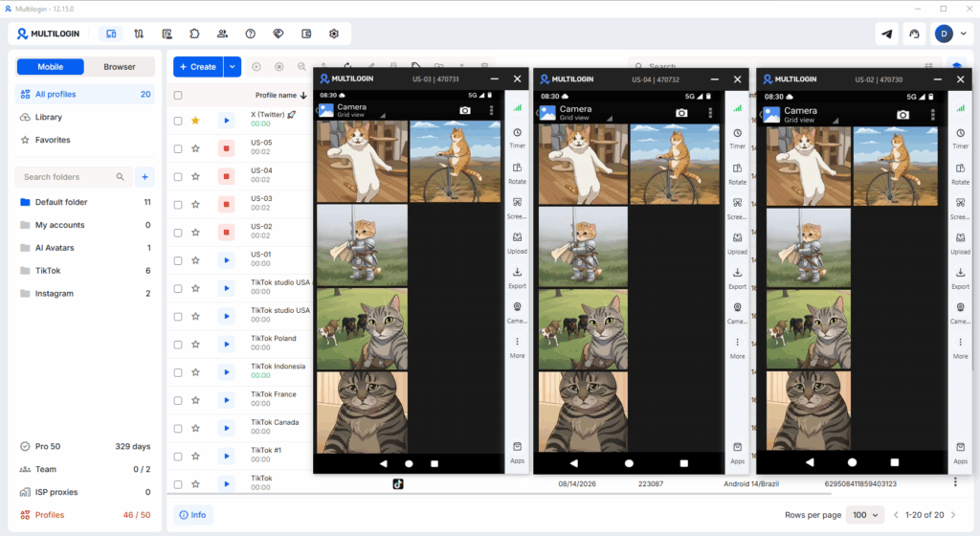Open three-dot menu in US-02 phone header
Viewport: 980px width, 536px height.
pyautogui.click(x=932, y=114)
